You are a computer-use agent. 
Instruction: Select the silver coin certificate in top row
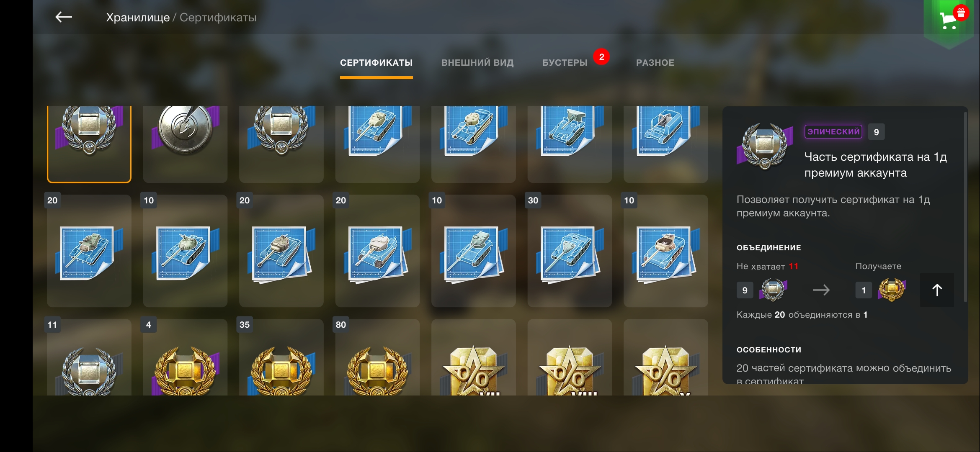185,144
